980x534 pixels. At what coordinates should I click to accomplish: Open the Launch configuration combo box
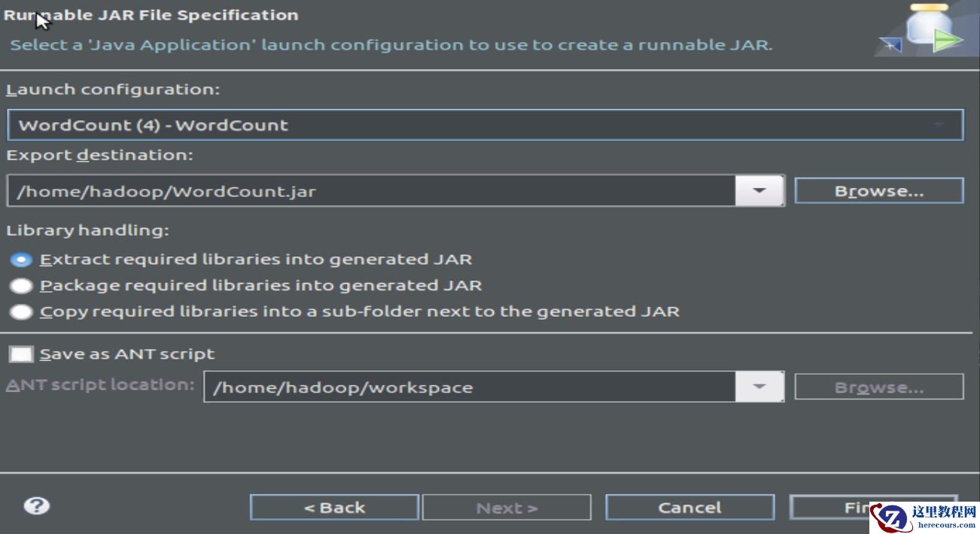point(485,125)
